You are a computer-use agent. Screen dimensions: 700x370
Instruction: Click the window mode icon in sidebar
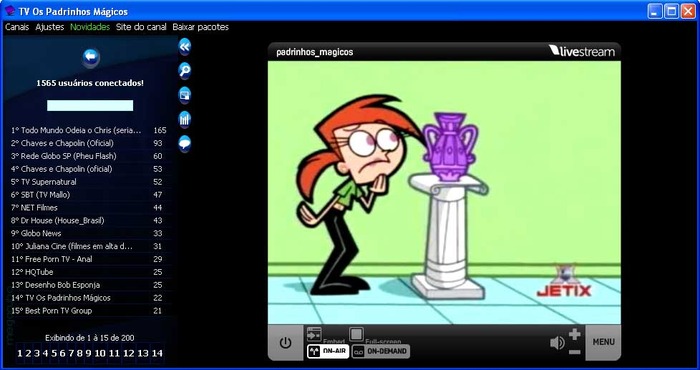pos(184,95)
